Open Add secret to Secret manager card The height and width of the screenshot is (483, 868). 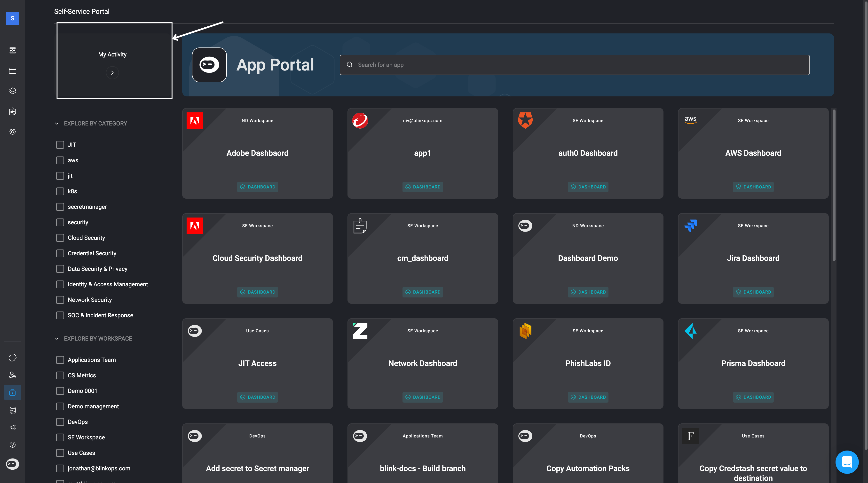(257, 453)
